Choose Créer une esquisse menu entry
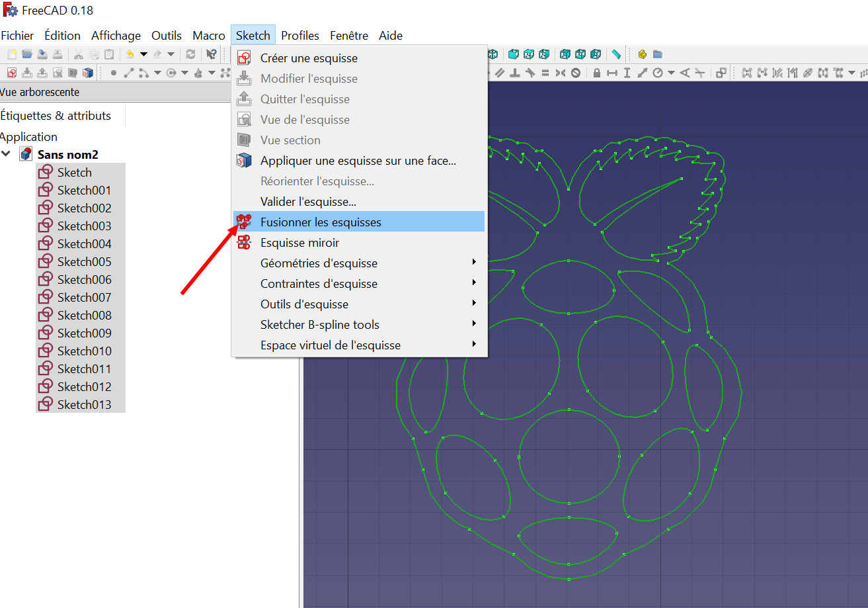868x608 pixels. coord(359,58)
